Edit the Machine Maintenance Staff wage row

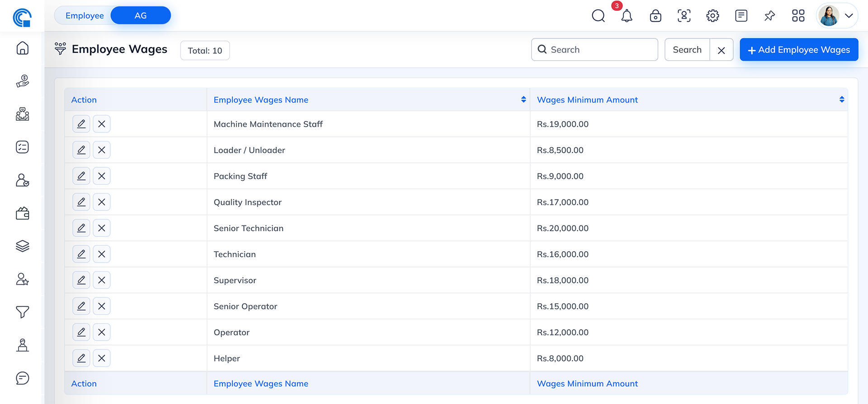coord(81,124)
